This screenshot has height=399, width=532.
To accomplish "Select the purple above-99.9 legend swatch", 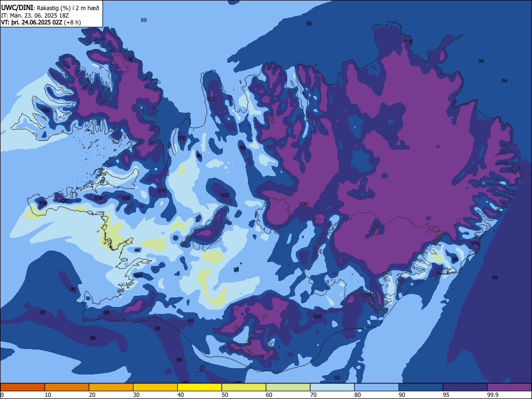I will point(509,387).
